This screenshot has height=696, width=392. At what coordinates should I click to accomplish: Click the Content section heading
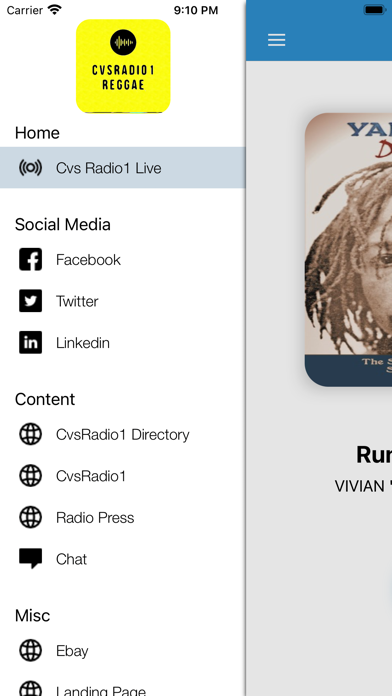pos(45,399)
